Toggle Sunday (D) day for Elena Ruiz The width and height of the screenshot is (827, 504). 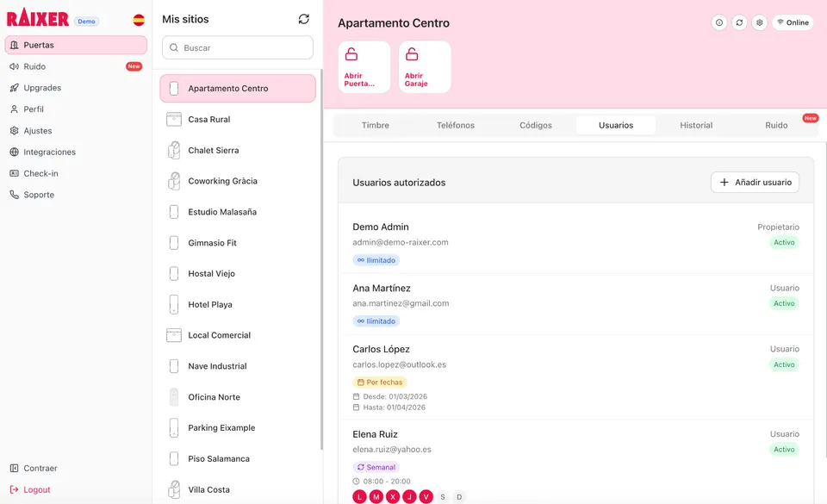point(459,496)
